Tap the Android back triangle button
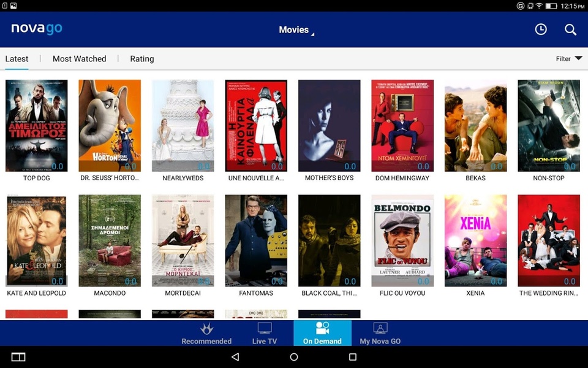Viewport: 588px width, 368px height. 235,357
